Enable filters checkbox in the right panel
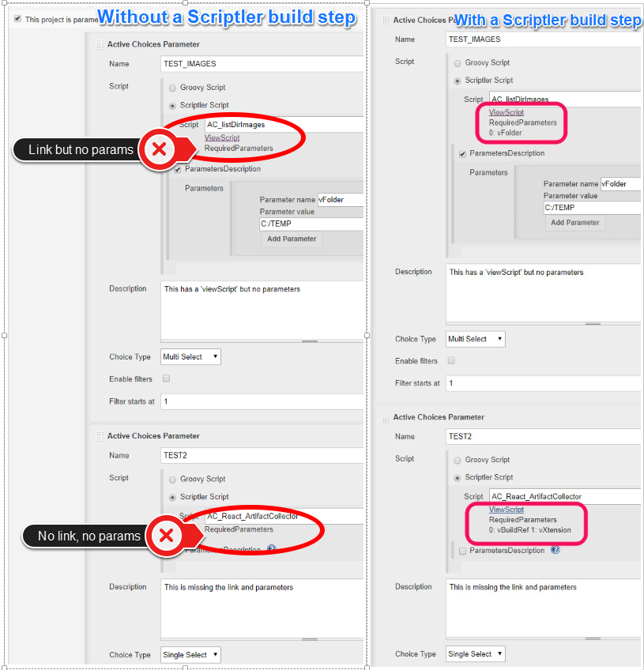 point(451,360)
